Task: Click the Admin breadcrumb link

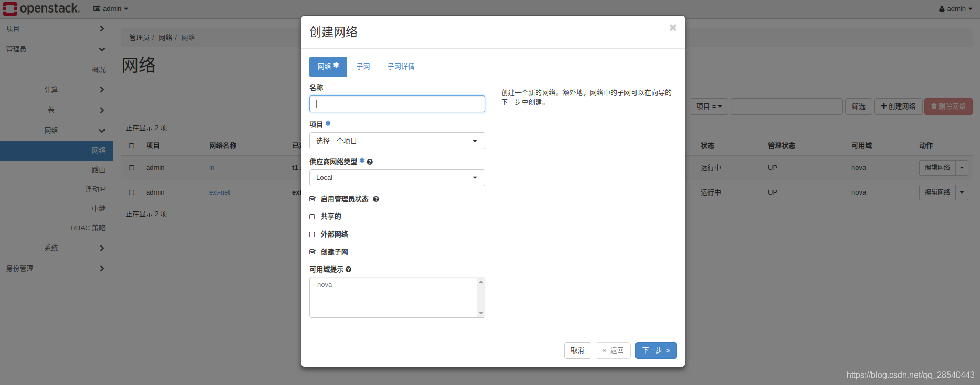Action: [x=139, y=38]
